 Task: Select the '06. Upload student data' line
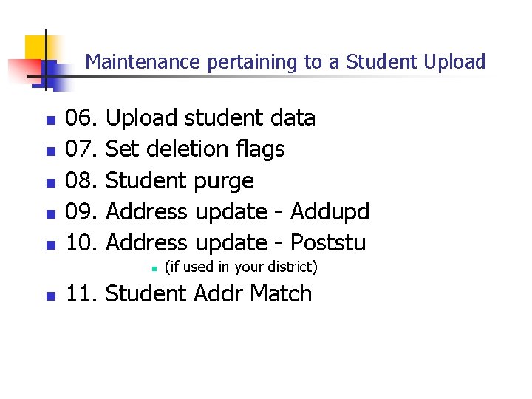190,118
